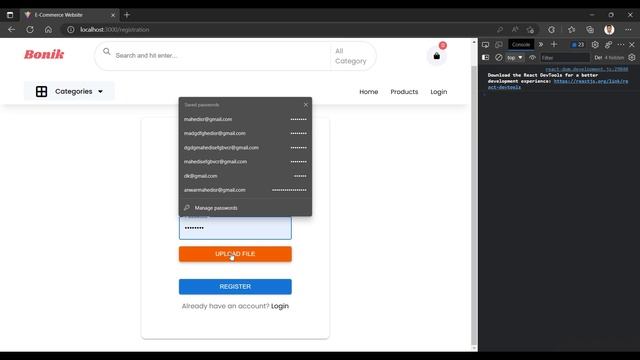This screenshot has height=360, width=640.
Task: Go to Login in navigation
Action: (x=439, y=92)
